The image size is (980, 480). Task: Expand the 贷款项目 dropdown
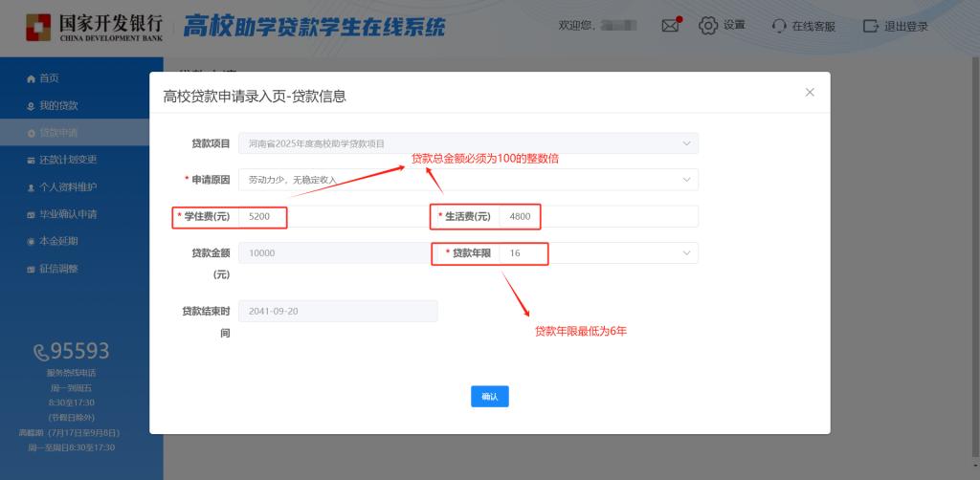tap(468, 143)
